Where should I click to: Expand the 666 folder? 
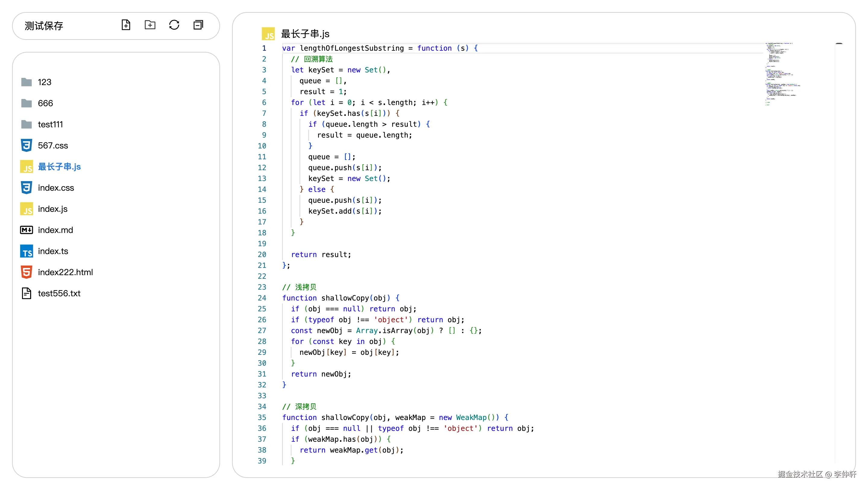pos(45,103)
